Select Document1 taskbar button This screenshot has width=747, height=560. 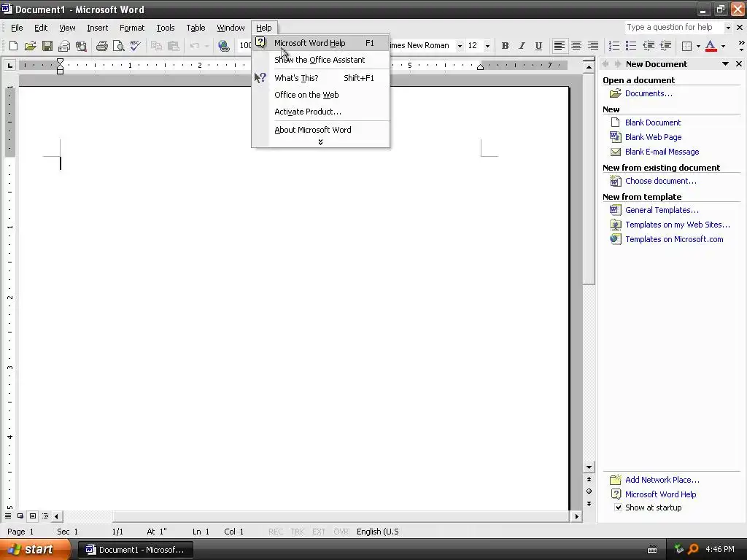pos(135,550)
